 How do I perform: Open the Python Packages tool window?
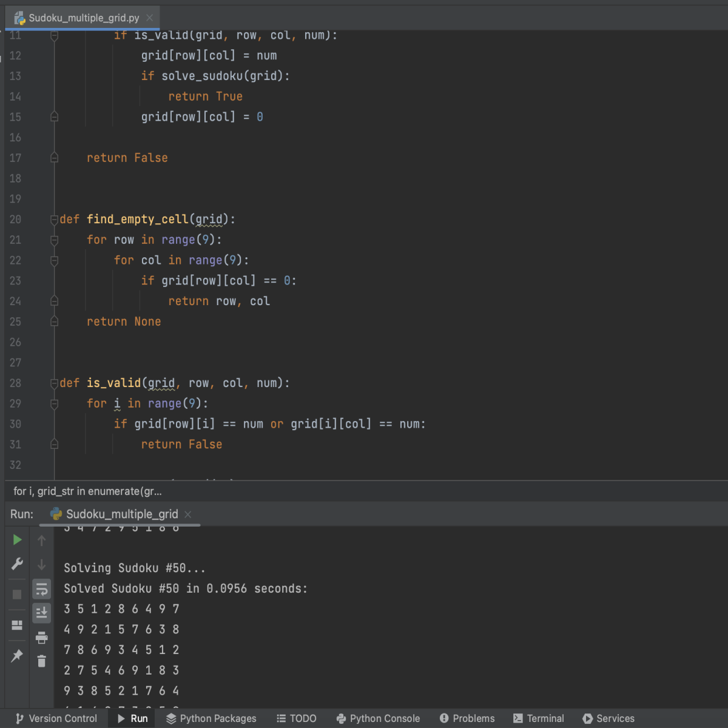(x=211, y=718)
